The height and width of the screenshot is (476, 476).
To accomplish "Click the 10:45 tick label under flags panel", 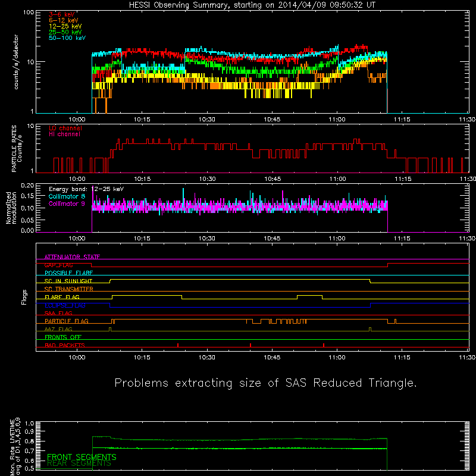I will (x=272, y=358).
